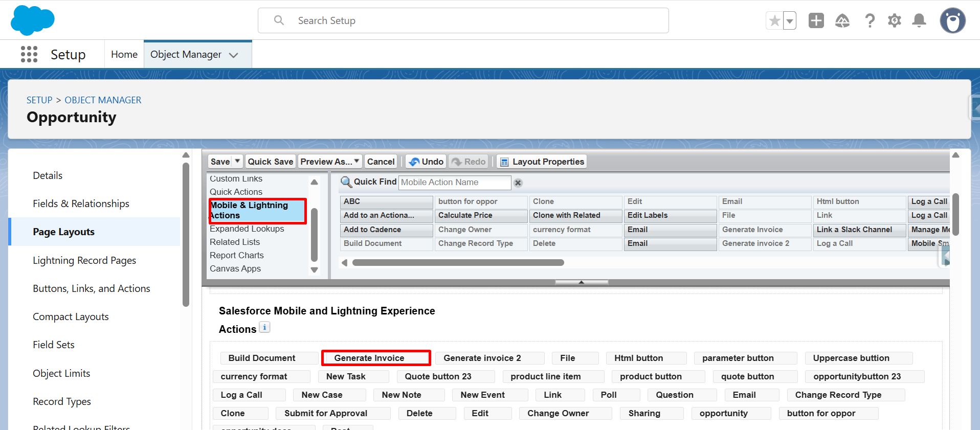
Task: Click the Quick Save button
Action: (270, 162)
